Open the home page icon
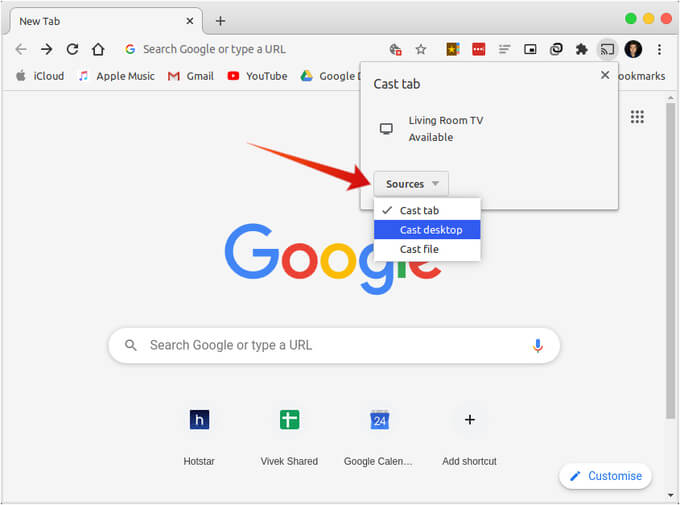 click(98, 49)
